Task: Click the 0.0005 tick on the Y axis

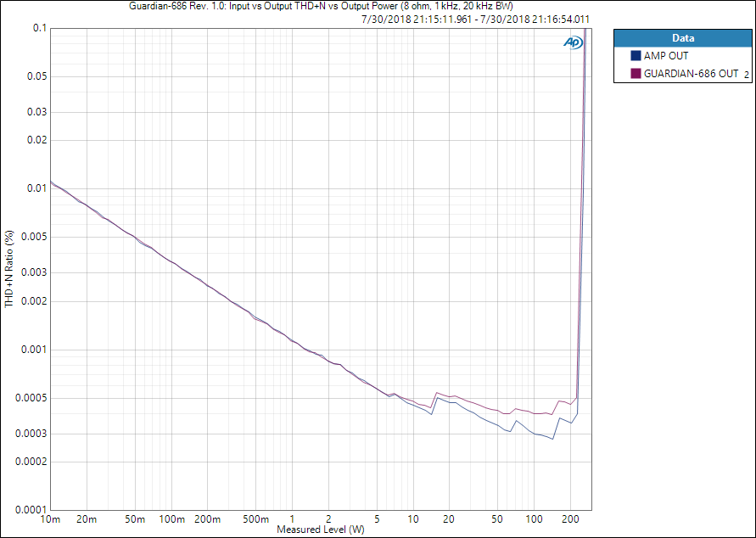Action: [x=32, y=398]
